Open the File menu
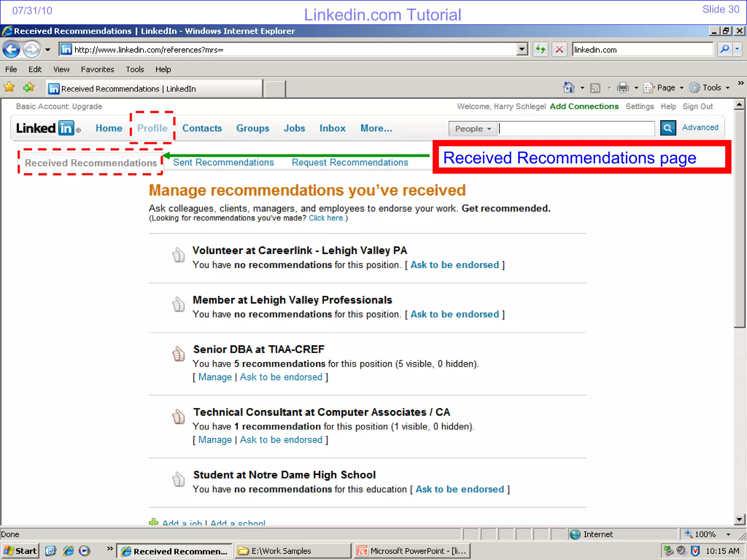Screen dimensions: 747x560 (11, 69)
